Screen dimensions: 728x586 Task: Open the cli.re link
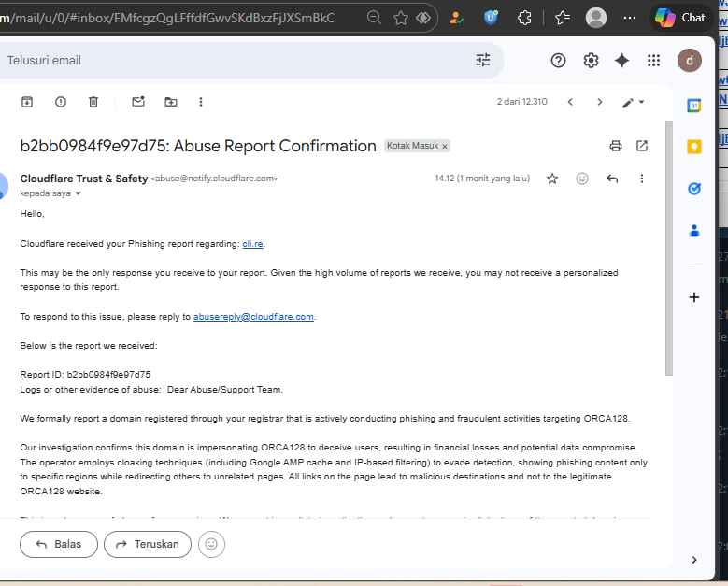pyautogui.click(x=252, y=244)
